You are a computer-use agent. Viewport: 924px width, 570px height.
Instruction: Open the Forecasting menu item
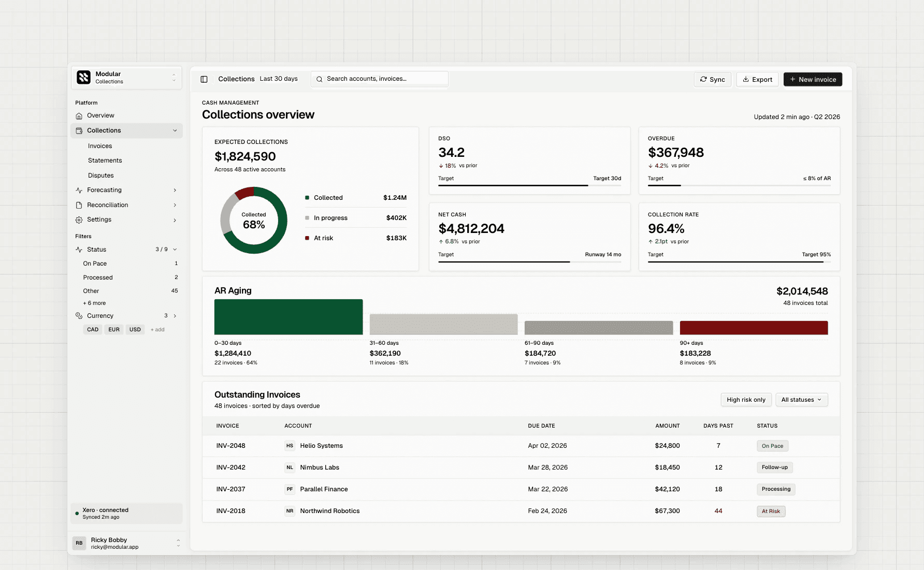tap(126, 191)
